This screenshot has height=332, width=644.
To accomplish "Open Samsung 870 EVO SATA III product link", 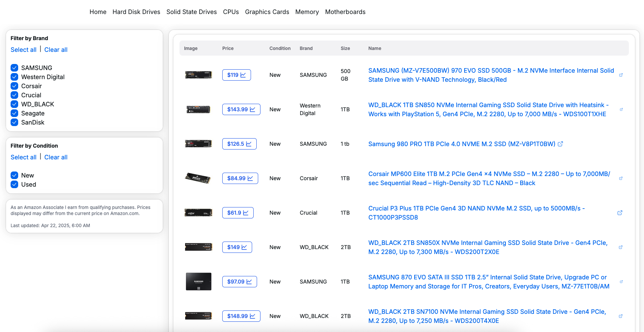I will (x=489, y=282).
